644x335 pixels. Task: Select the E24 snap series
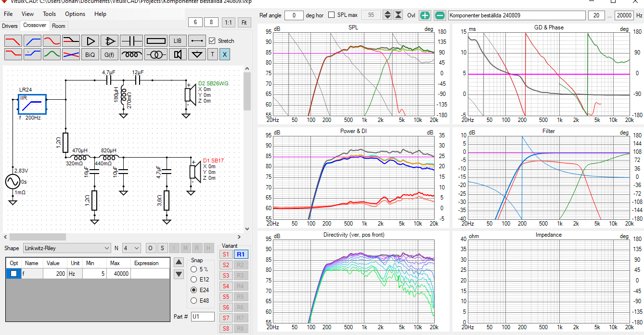[x=194, y=290]
